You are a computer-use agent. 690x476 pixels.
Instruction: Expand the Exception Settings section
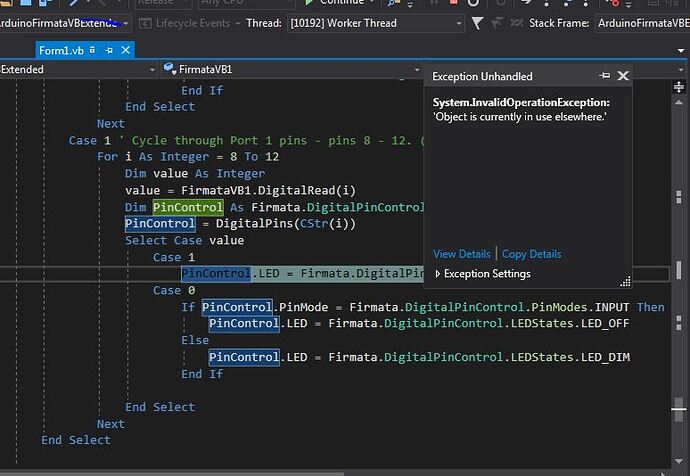482,274
